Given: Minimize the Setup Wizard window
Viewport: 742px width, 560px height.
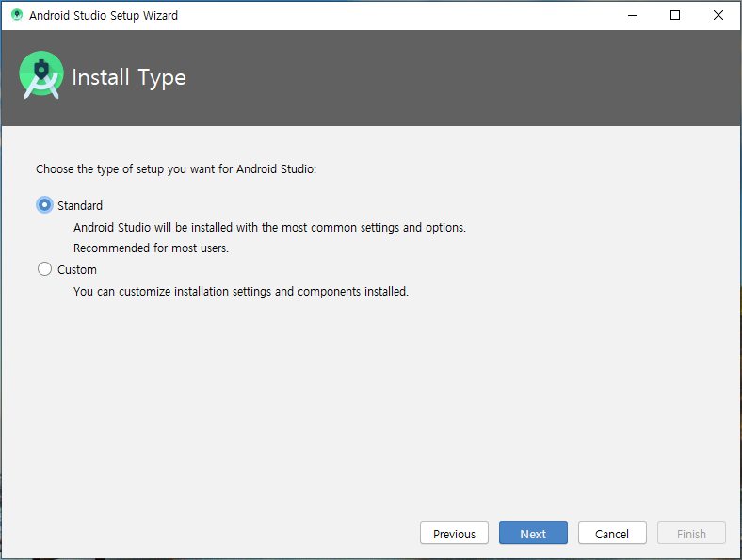Looking at the screenshot, I should tap(633, 16).
